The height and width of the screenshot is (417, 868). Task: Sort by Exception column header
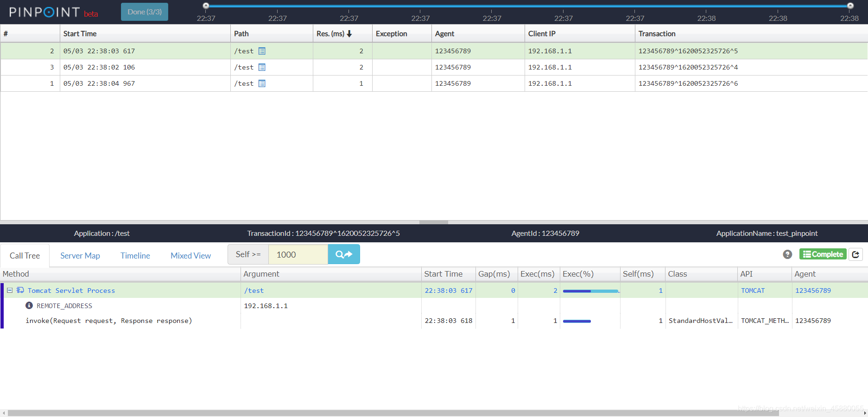(x=402, y=34)
